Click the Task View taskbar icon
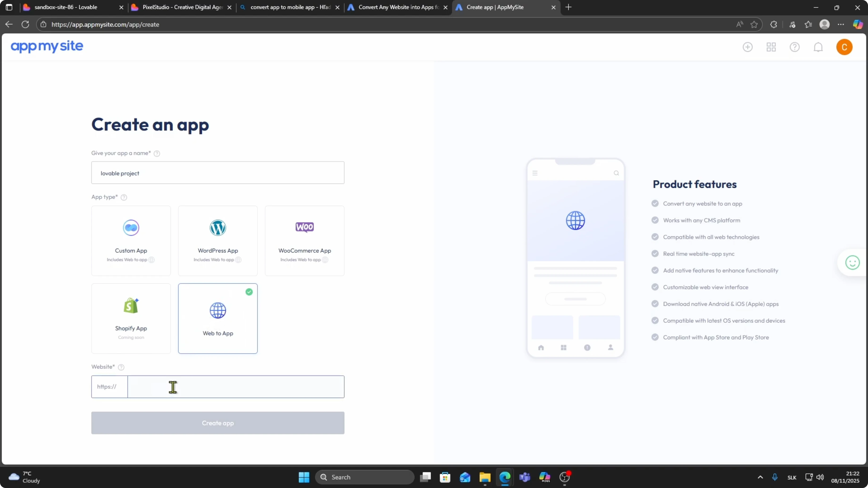Screen dimensions: 868x488 [x=425, y=477]
